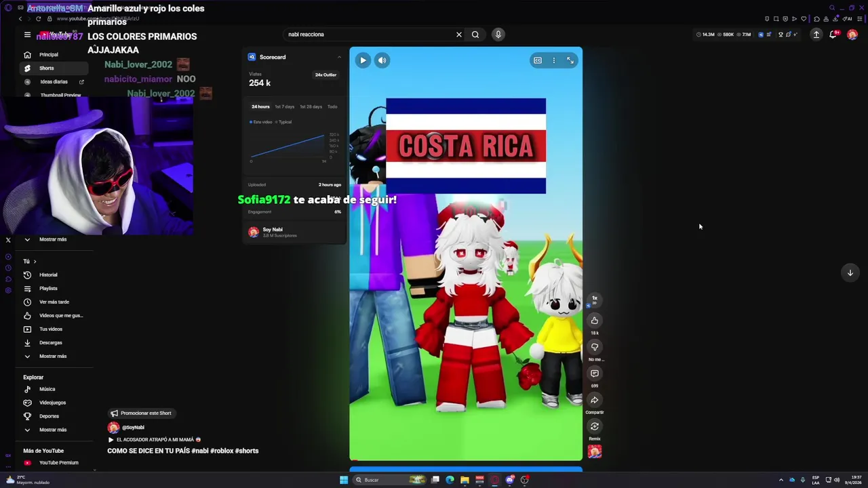Open Soy Nabi channel in Scorecard
This screenshot has height=488, width=868.
pyautogui.click(x=273, y=232)
